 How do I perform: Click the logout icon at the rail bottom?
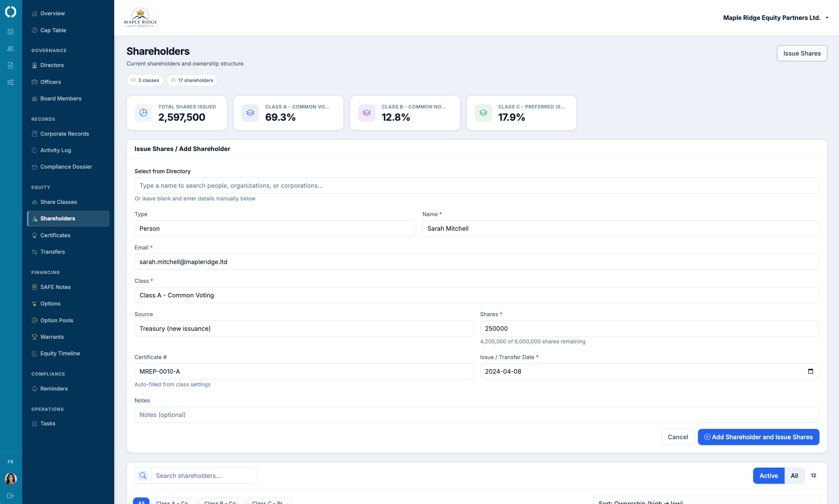pos(11,496)
